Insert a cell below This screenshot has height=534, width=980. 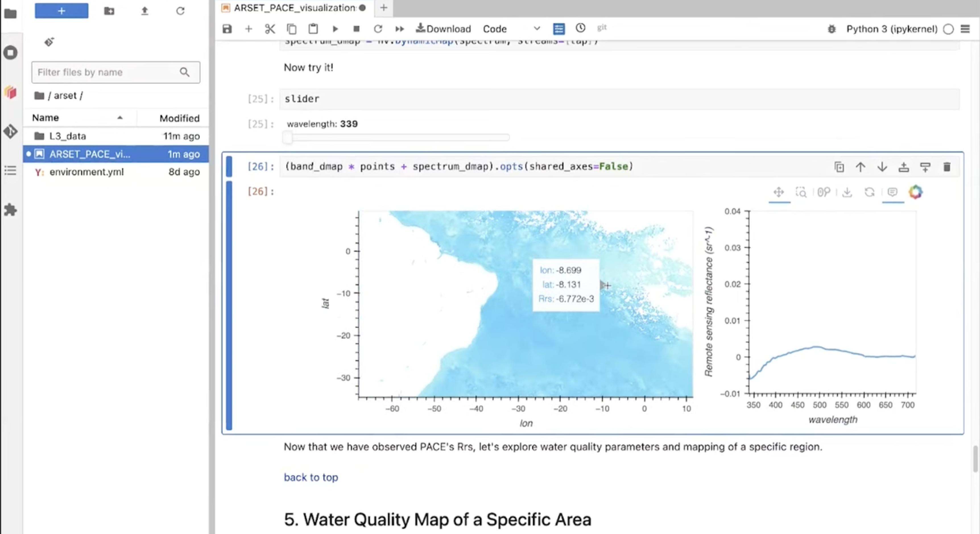249,29
